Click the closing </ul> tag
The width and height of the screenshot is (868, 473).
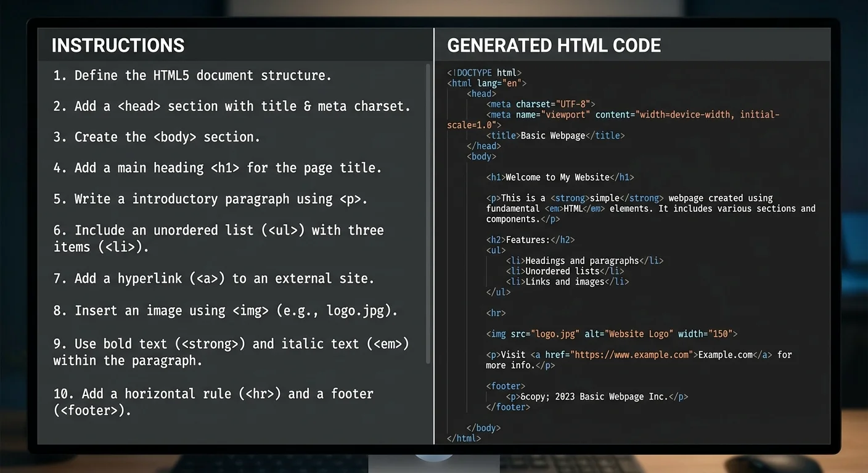coord(498,292)
